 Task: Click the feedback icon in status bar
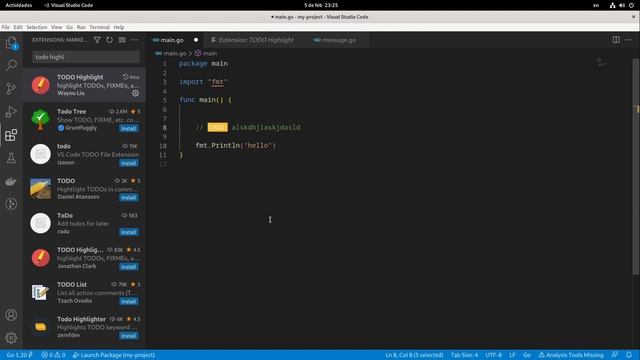coord(615,355)
